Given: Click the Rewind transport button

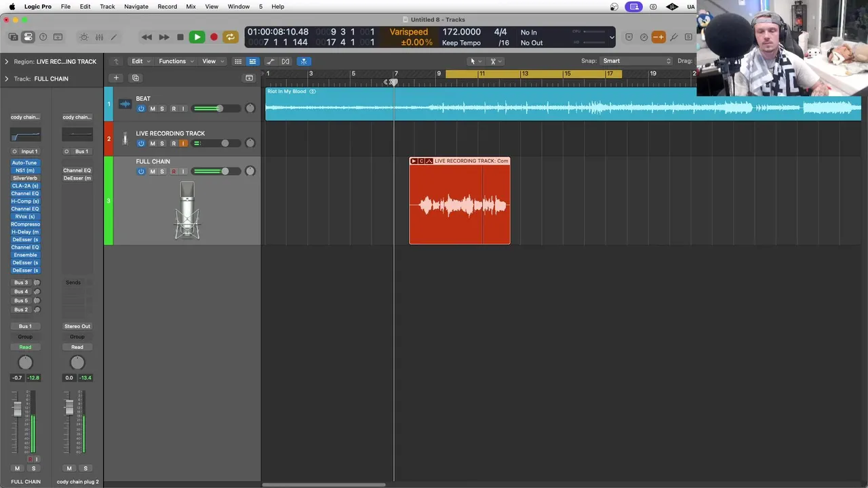Looking at the screenshot, I should [x=146, y=37].
